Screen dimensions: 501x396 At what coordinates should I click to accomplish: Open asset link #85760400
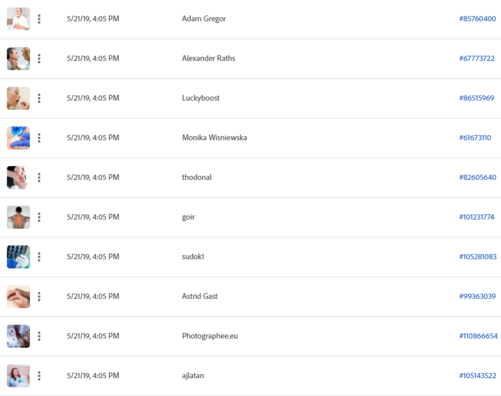pyautogui.click(x=477, y=19)
